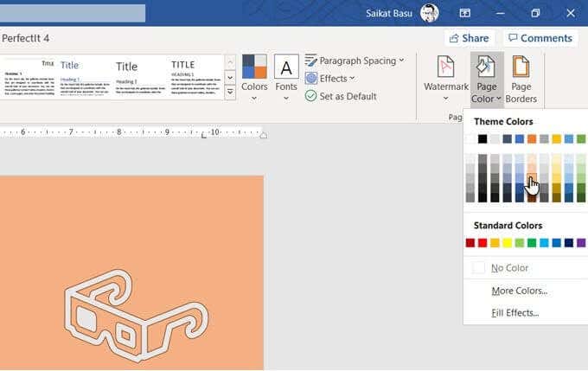Expand the style sets gallery more arrow
The image size is (588, 371).
(230, 93)
